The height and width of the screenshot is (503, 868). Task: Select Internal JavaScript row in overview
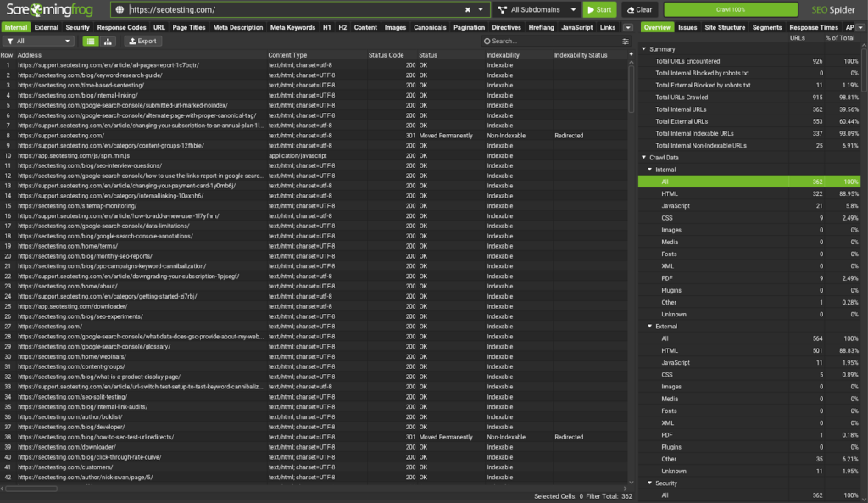(749, 205)
